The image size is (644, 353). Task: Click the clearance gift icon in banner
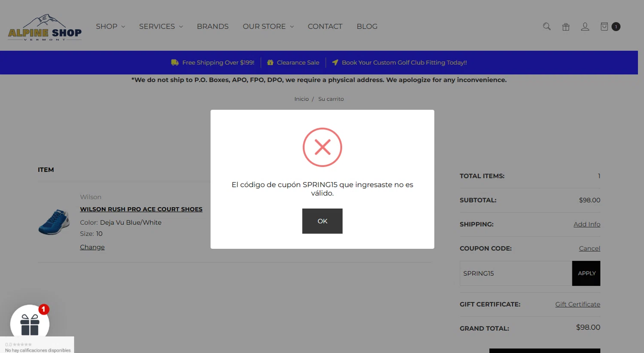tap(270, 62)
